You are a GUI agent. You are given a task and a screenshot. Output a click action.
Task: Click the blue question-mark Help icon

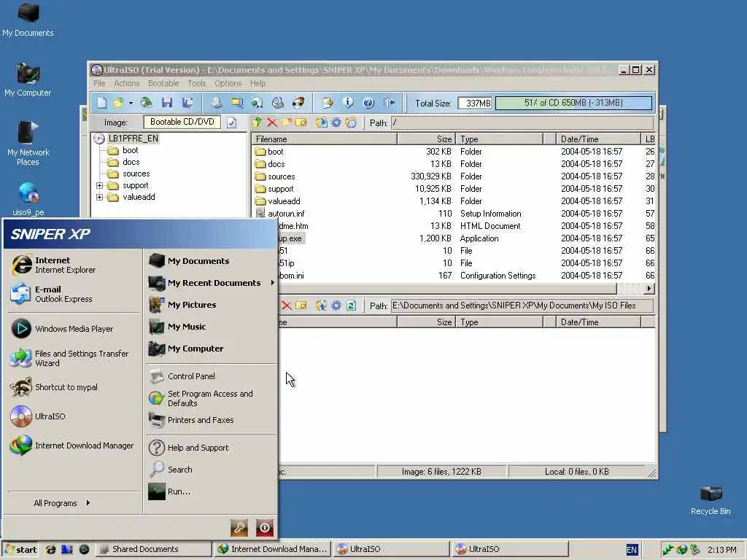tap(368, 103)
